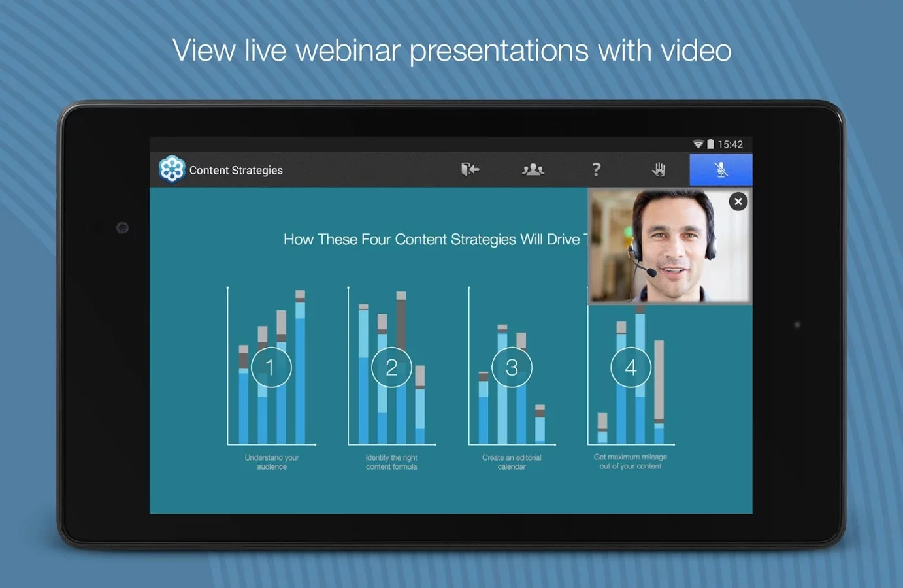The height and width of the screenshot is (588, 903).
Task: Leave the webinar using the exit icon
Action: (470, 170)
